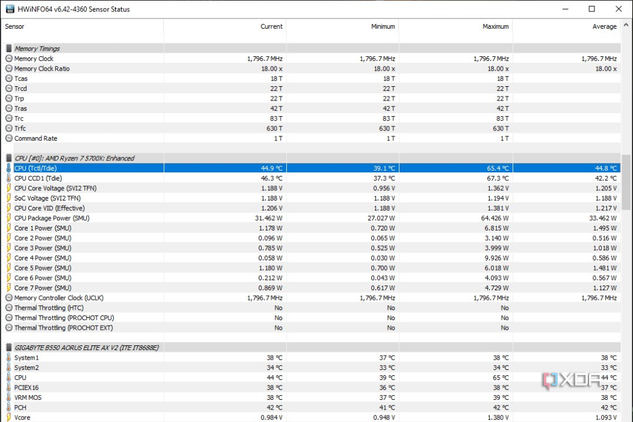
Task: Click the power icon for CPU Package Power
Action: pyautogui.click(x=9, y=218)
